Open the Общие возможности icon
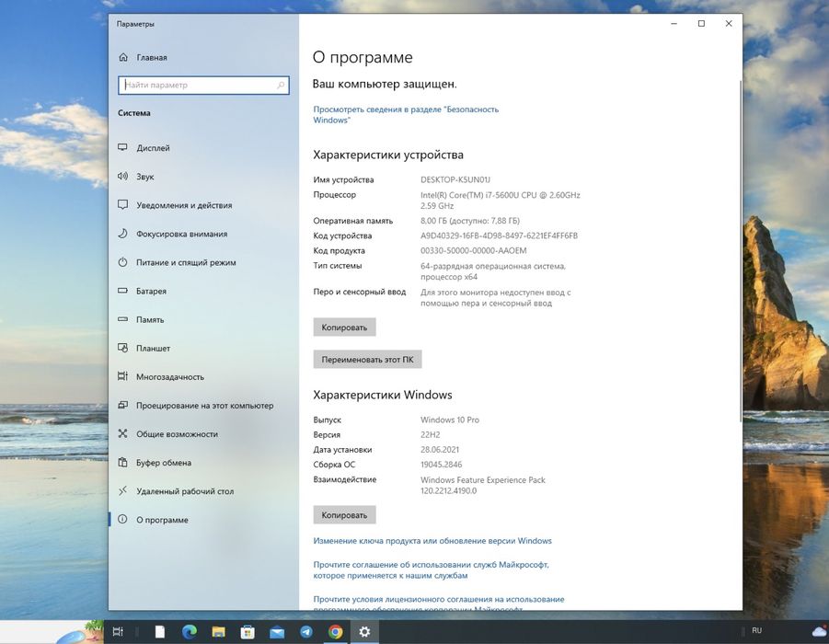Image resolution: width=829 pixels, height=644 pixels. coord(122,433)
